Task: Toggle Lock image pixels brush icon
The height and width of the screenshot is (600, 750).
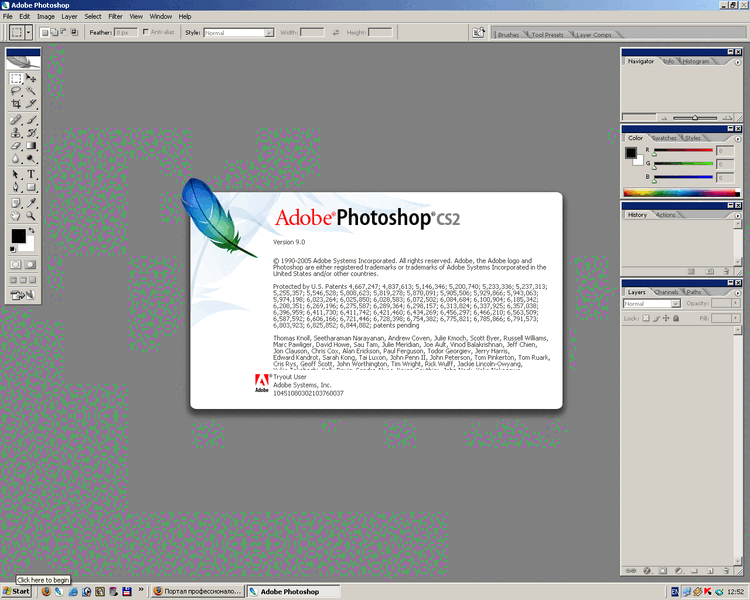Action: click(x=656, y=318)
